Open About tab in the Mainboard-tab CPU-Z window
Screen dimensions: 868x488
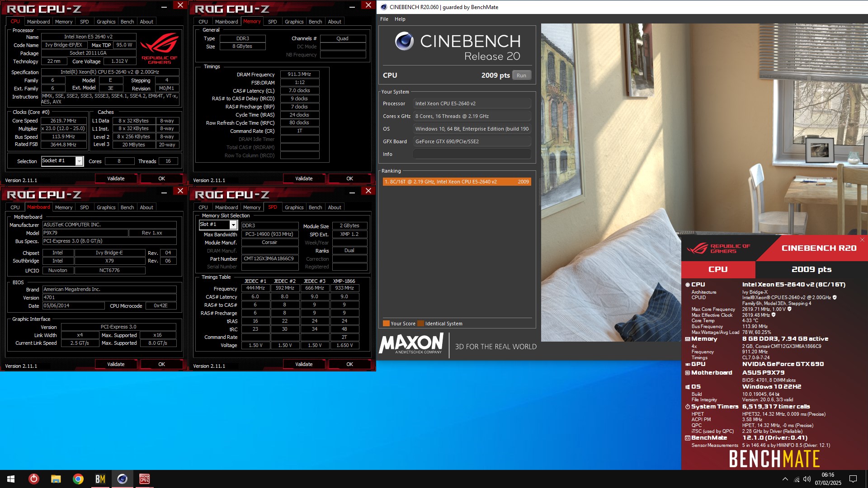pyautogui.click(x=146, y=207)
